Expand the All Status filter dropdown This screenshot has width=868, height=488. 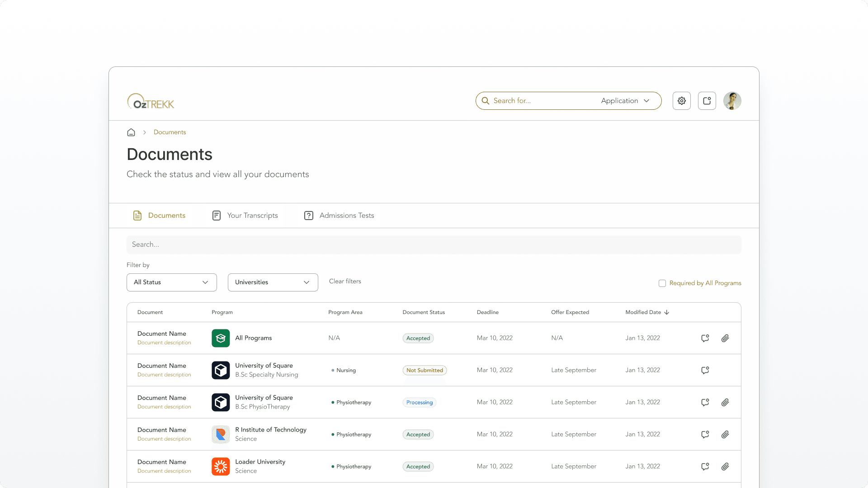[171, 282]
